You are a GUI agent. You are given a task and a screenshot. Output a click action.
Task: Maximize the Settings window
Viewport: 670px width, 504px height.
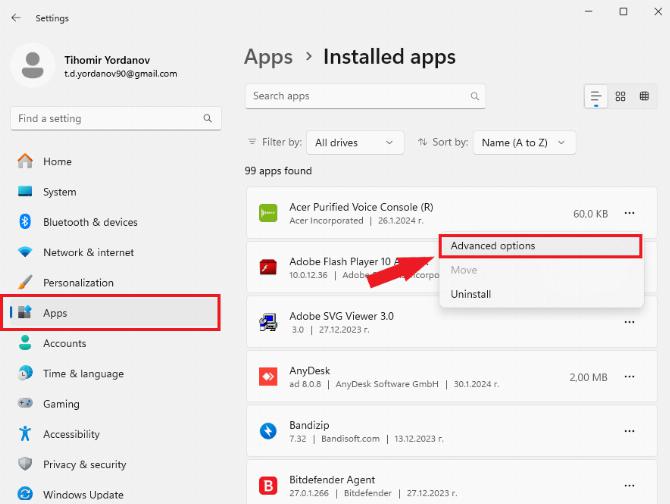point(623,12)
